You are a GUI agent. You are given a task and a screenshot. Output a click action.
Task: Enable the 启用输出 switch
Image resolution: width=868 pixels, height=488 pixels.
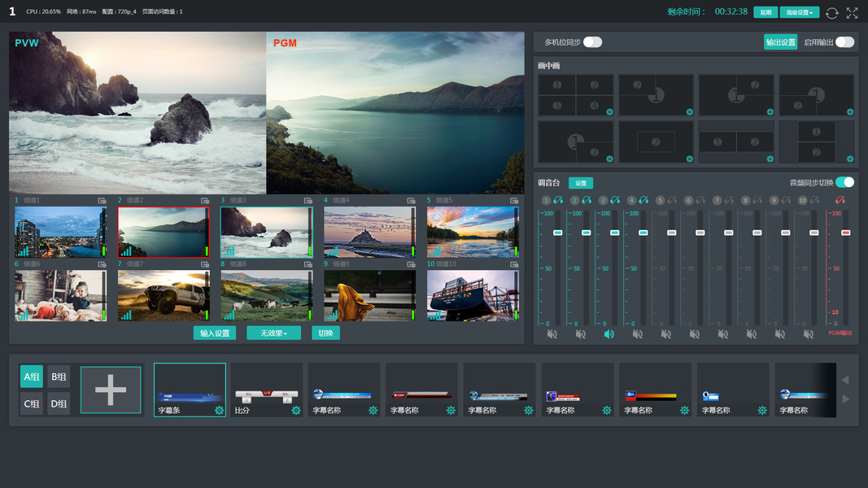[844, 42]
